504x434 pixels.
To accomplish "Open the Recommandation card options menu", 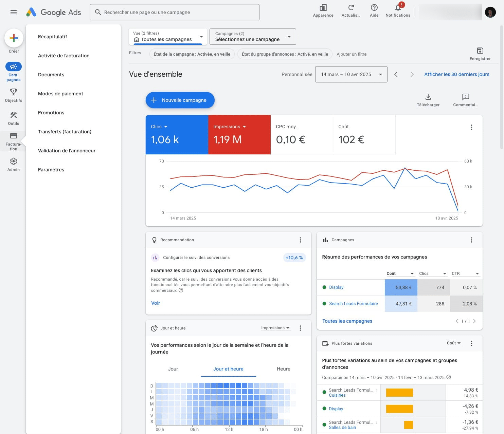I will pyautogui.click(x=300, y=240).
